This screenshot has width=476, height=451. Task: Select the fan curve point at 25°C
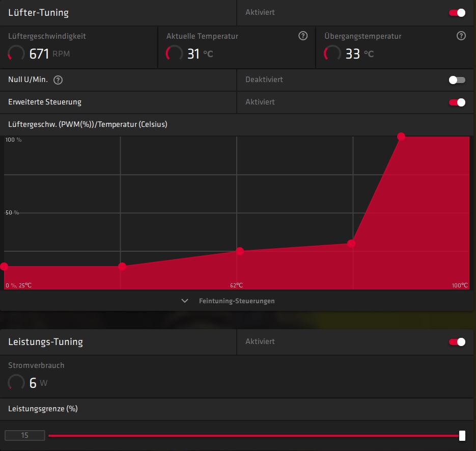coord(4,267)
